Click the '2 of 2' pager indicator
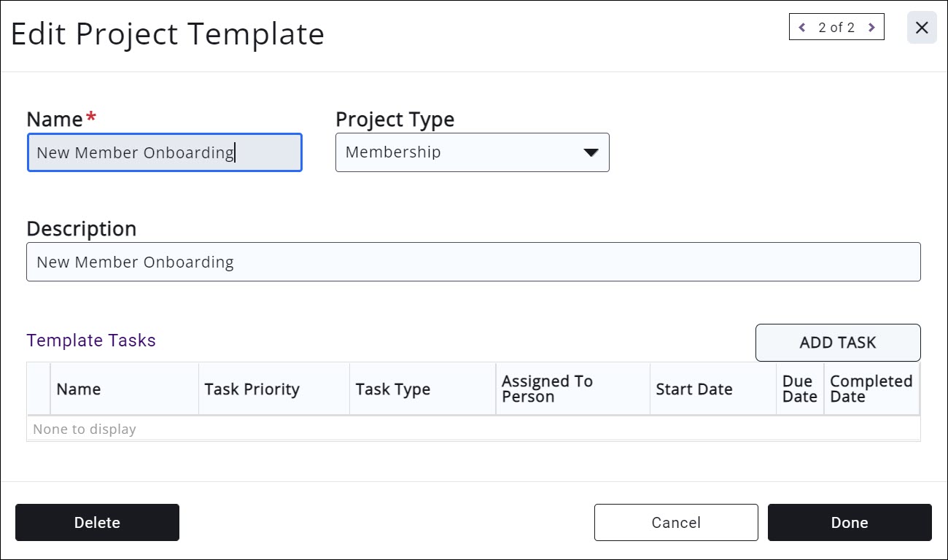This screenshot has width=948, height=560. pyautogui.click(x=836, y=28)
